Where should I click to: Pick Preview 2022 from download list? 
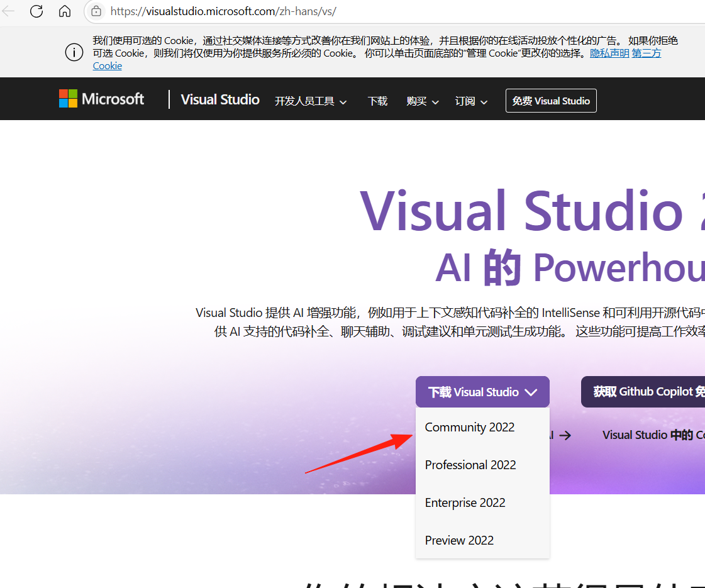click(x=459, y=541)
